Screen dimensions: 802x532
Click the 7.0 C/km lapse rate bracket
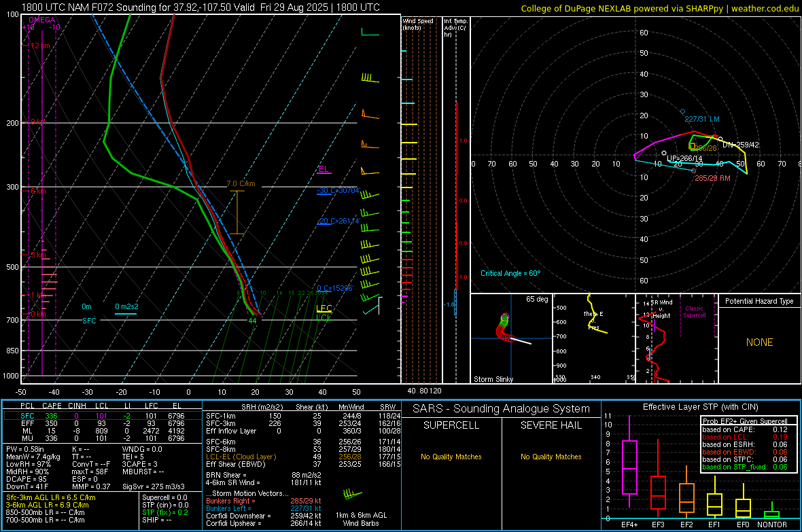pyautogui.click(x=237, y=212)
